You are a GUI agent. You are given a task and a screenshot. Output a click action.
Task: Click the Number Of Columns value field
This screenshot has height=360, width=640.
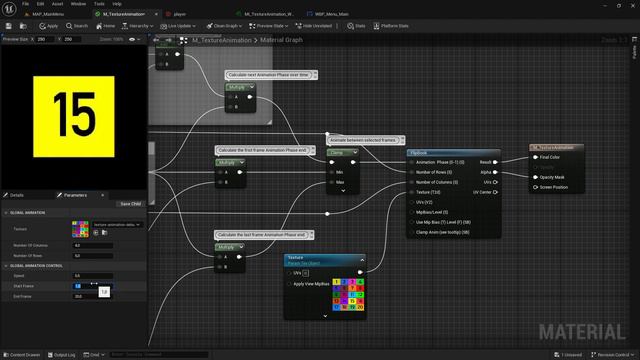click(x=93, y=246)
